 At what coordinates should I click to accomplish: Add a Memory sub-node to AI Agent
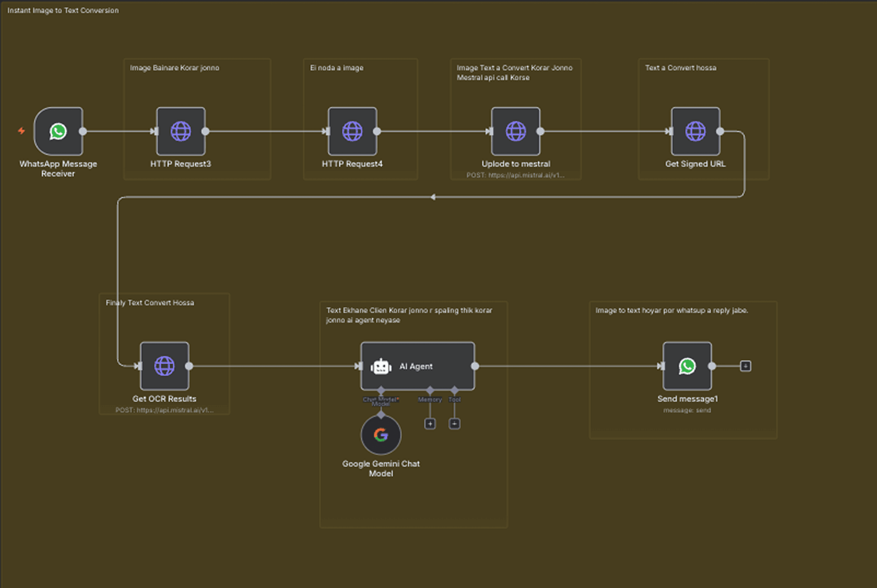[x=430, y=424]
